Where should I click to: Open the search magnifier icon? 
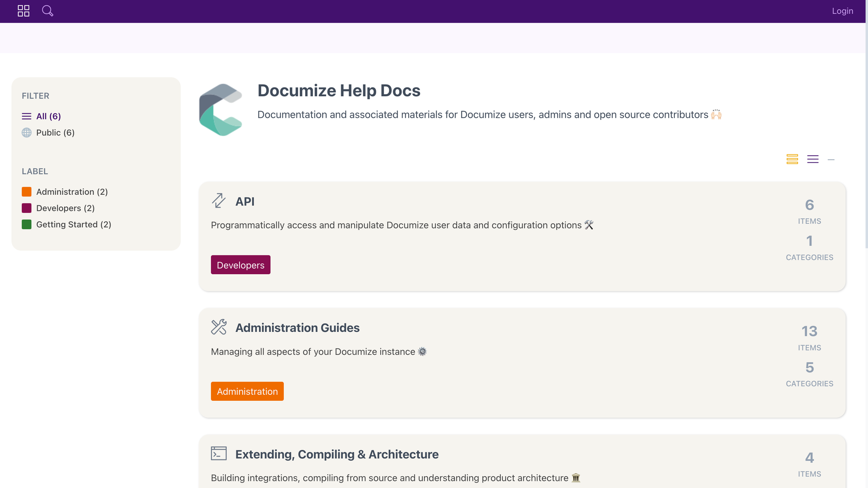pyautogui.click(x=48, y=11)
